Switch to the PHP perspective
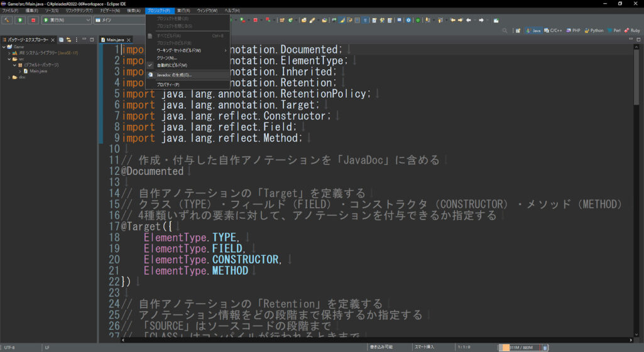Image resolution: width=644 pixels, height=352 pixels. 574,30
